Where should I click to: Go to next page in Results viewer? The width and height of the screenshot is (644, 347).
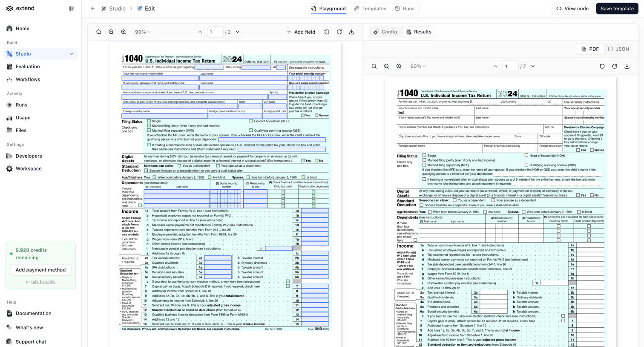[x=533, y=67]
